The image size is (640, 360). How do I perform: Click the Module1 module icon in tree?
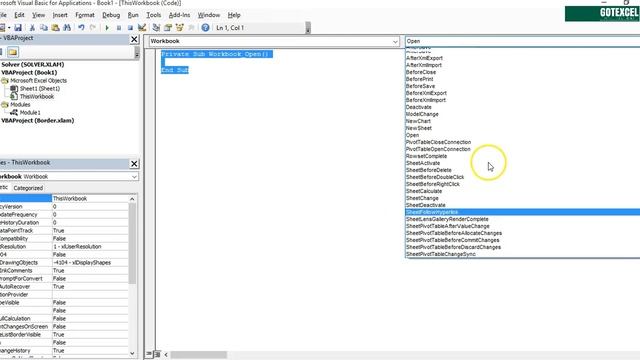pos(14,113)
